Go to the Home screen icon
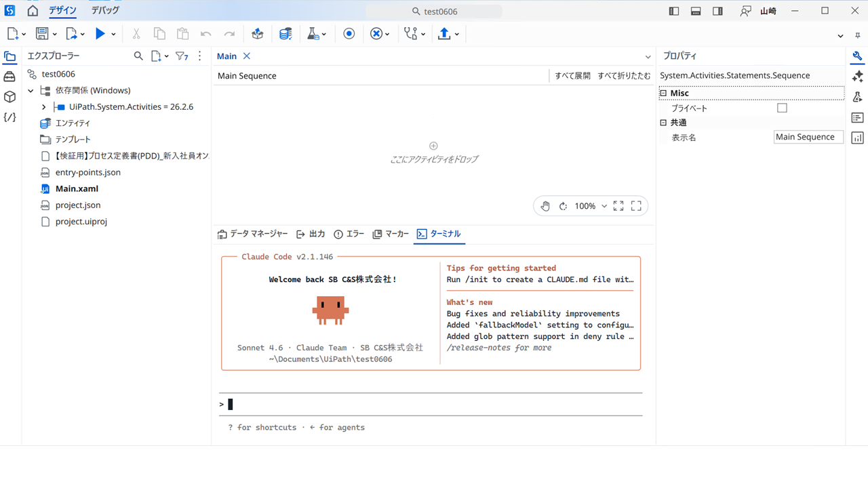Screen dimensions: 868x488 [x=33, y=11]
